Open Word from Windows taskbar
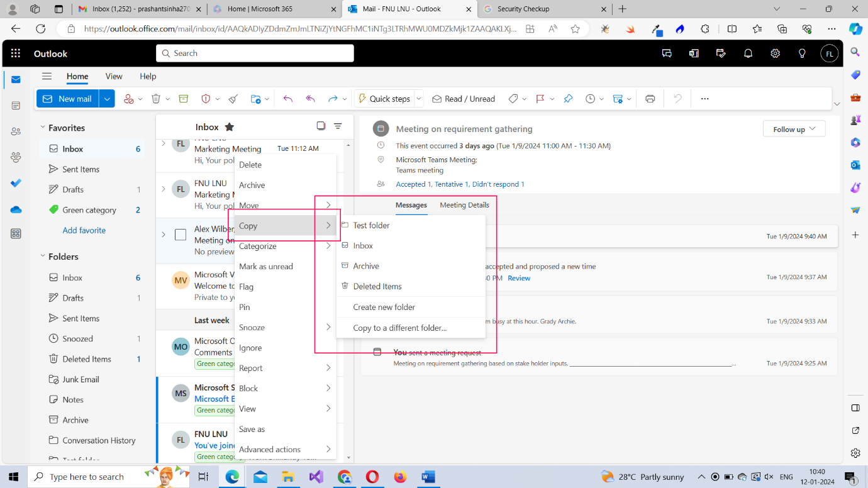Image resolution: width=868 pixels, height=488 pixels. (x=428, y=477)
